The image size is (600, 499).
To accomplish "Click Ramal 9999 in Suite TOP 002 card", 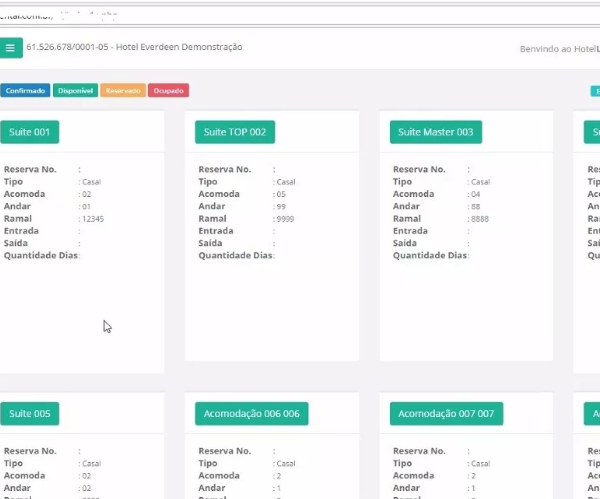I will [x=284, y=219].
